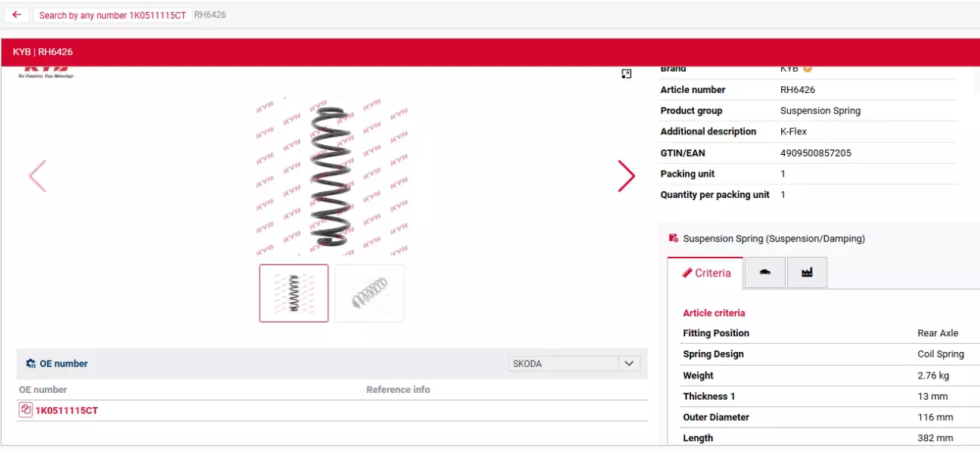Copy the OE number 1K0511115CT icon
The width and height of the screenshot is (980, 451).
(x=25, y=410)
